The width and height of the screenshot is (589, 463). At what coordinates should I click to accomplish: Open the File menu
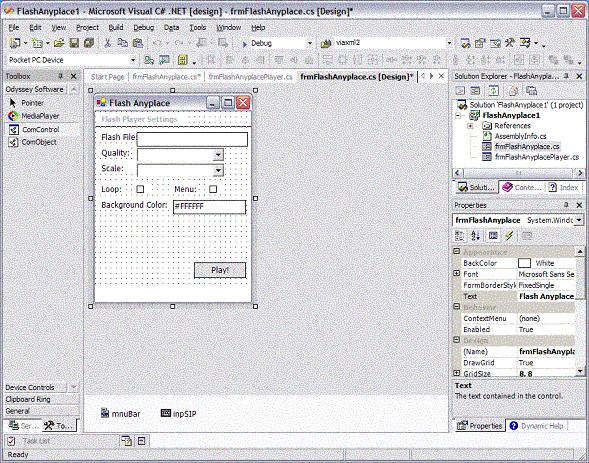(x=14, y=28)
